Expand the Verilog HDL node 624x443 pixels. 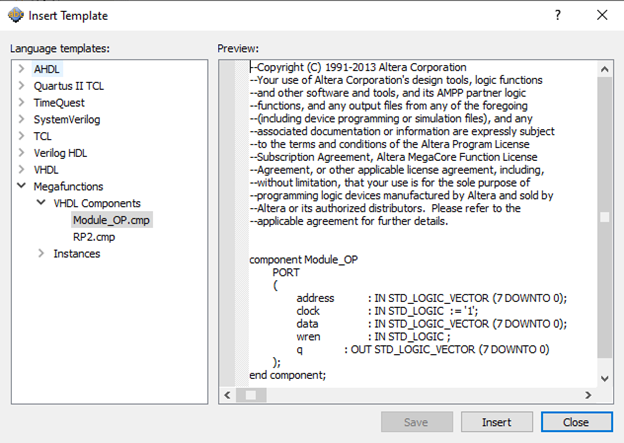click(22, 153)
